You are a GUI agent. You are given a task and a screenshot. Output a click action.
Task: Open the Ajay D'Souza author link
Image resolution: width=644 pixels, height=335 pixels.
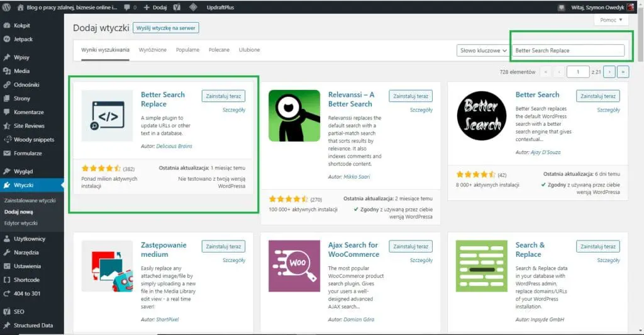[545, 152]
